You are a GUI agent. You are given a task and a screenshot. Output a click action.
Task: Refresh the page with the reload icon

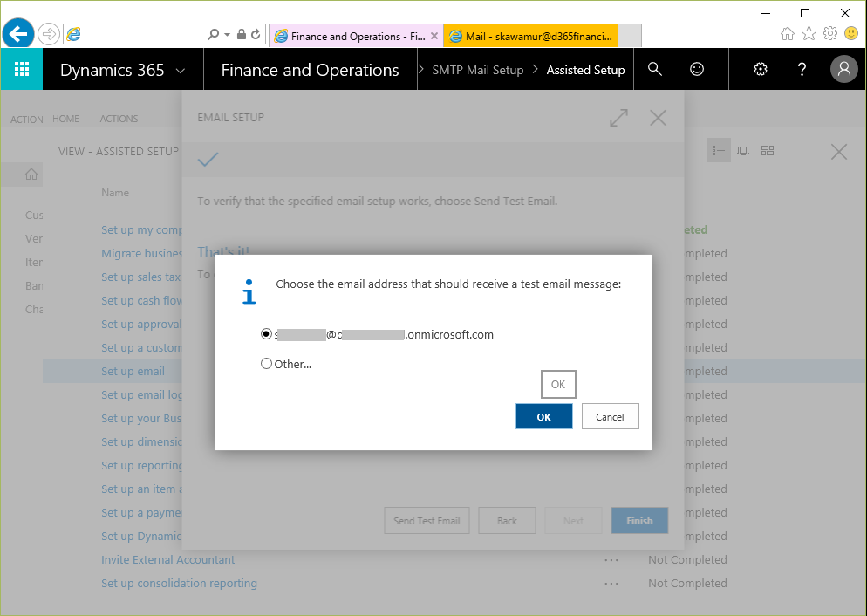pyautogui.click(x=256, y=34)
